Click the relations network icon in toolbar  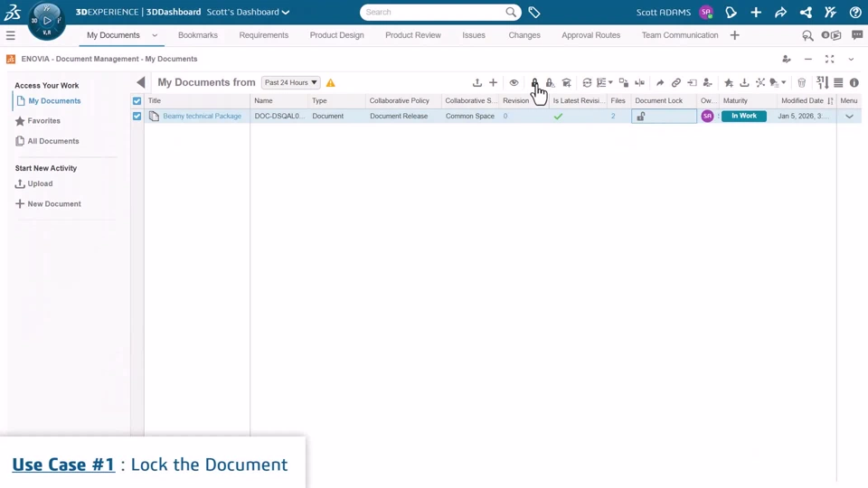(x=760, y=82)
